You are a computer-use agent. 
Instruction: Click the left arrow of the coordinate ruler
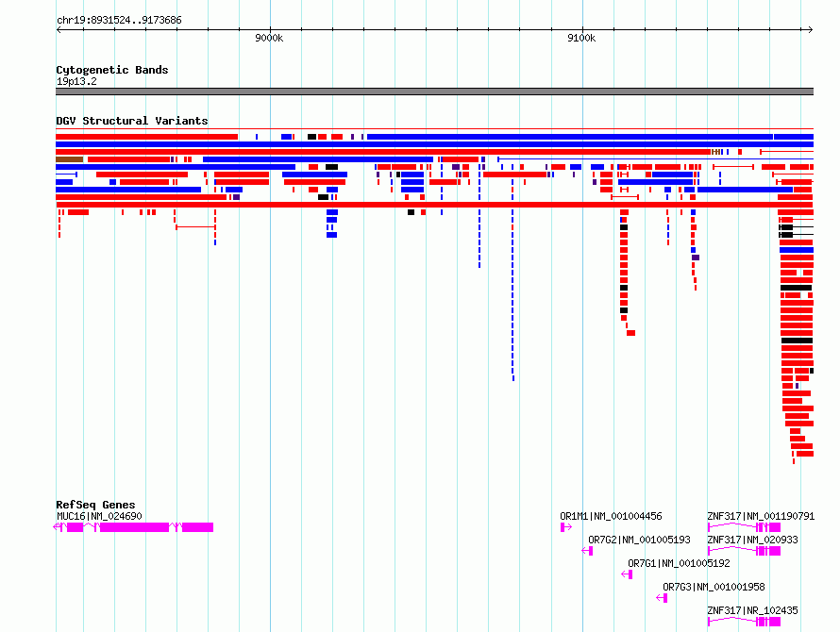coord(59,30)
